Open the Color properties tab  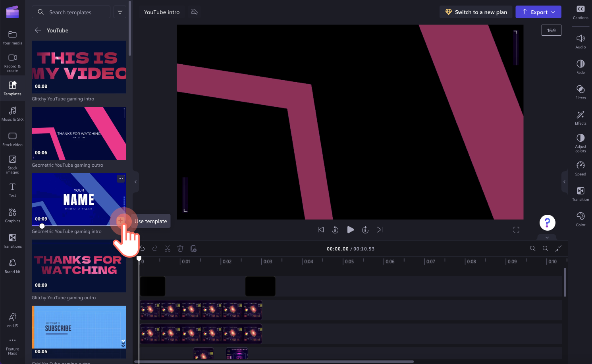pos(580,219)
